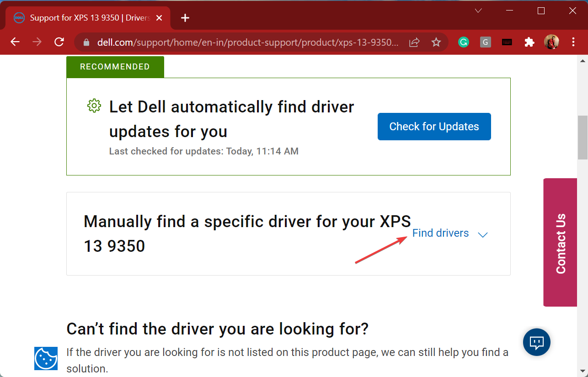Click the page scrollbar thumb
This screenshot has height=377, width=588.
583,138
